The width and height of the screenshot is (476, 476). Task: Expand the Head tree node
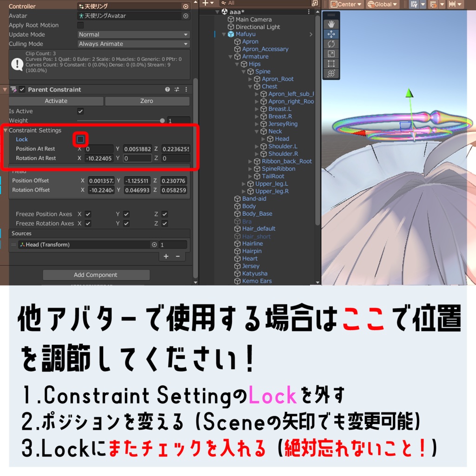[x=263, y=139]
